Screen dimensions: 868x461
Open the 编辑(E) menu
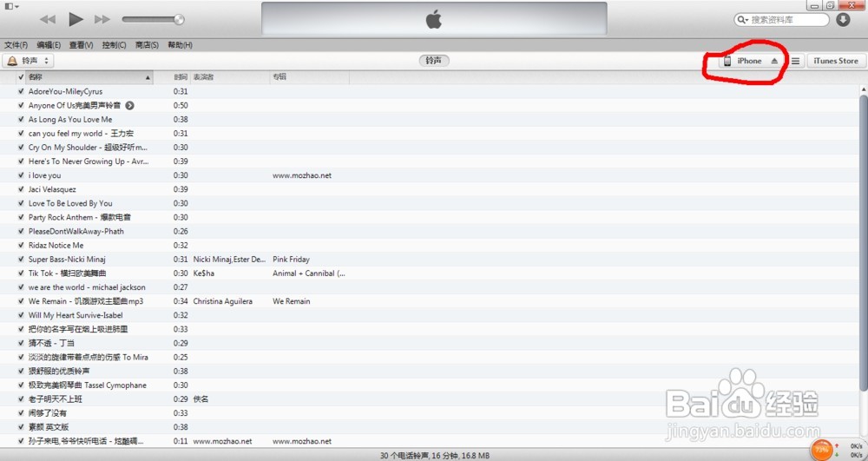click(49, 45)
